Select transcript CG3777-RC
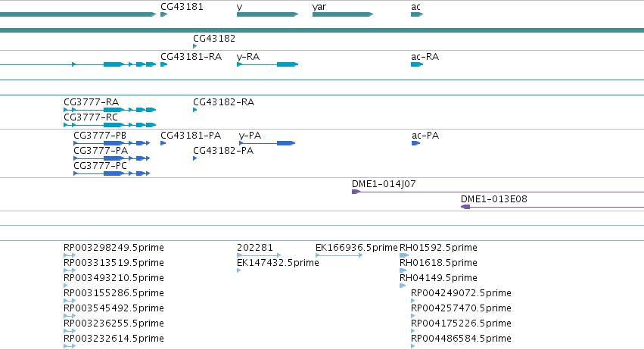This screenshot has height=350, width=644. click(x=91, y=117)
